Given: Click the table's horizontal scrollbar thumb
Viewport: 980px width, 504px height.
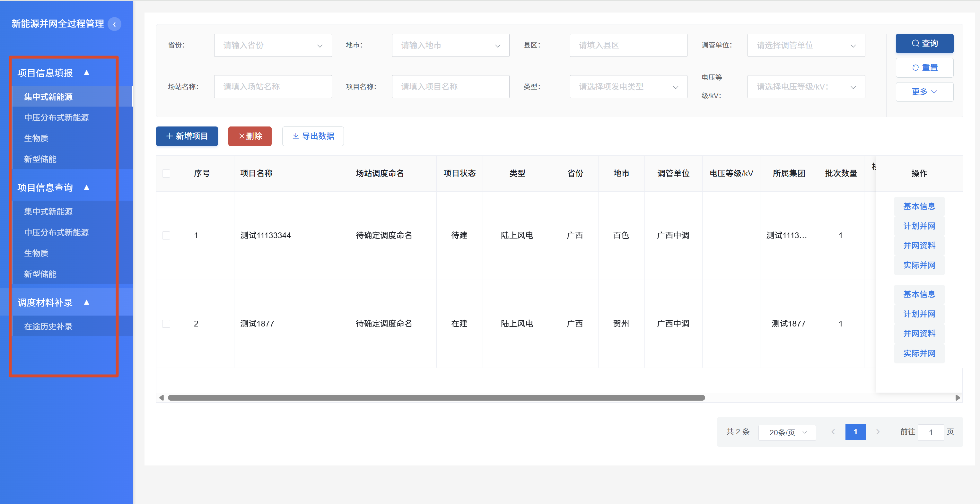Looking at the screenshot, I should (x=436, y=397).
